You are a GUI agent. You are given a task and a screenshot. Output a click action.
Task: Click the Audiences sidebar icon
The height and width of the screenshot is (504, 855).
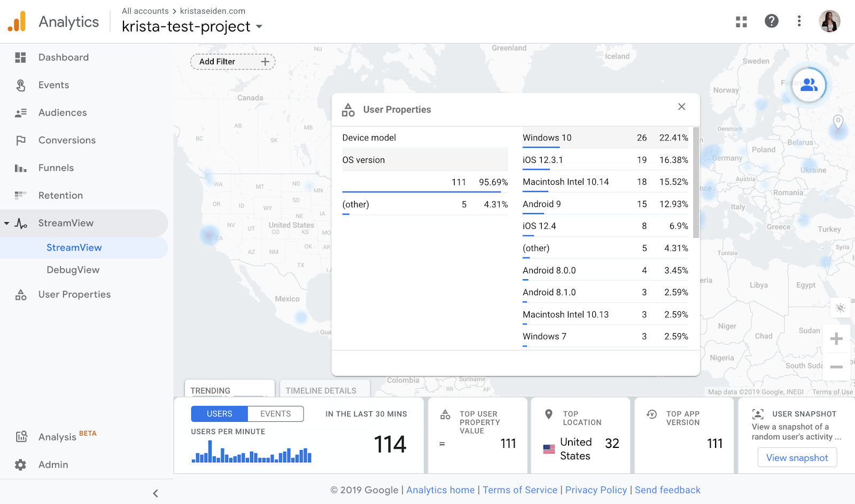[x=21, y=113]
